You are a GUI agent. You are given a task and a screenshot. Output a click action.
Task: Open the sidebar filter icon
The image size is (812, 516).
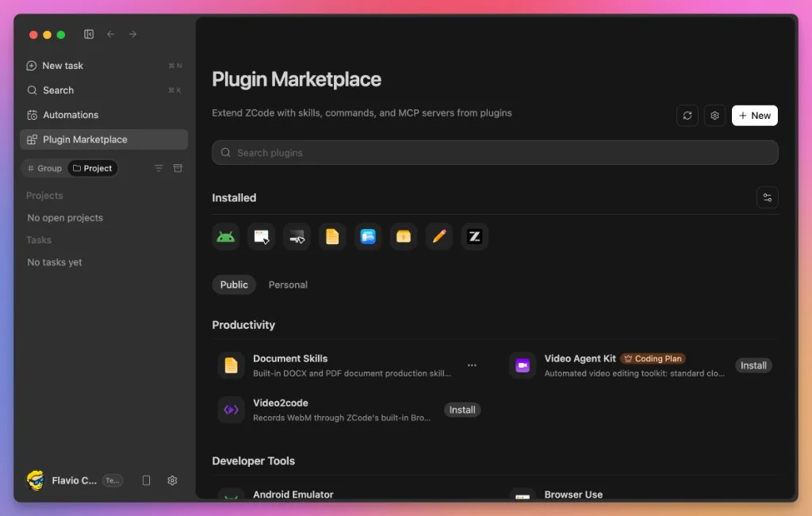159,168
